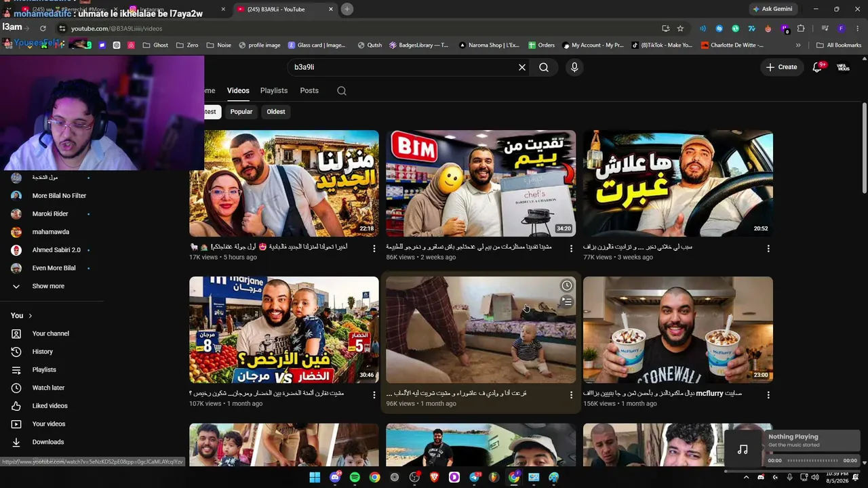
Task: Switch to the Playlists tab
Action: (x=274, y=91)
